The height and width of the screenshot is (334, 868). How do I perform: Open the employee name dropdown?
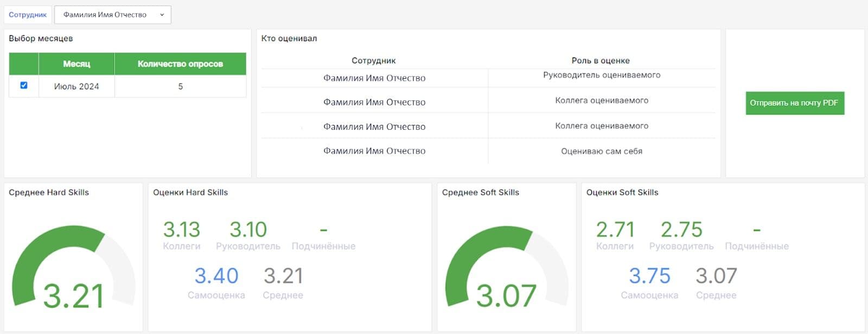105,15
